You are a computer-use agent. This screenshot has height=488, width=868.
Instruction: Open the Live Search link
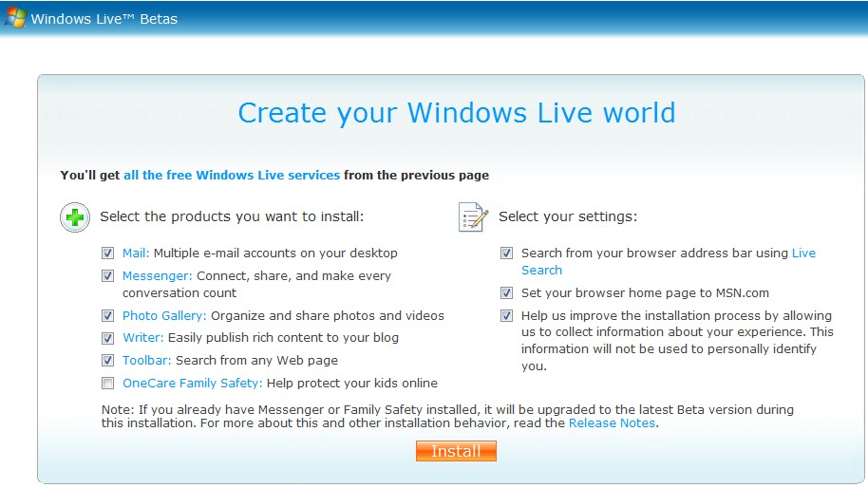(x=803, y=253)
